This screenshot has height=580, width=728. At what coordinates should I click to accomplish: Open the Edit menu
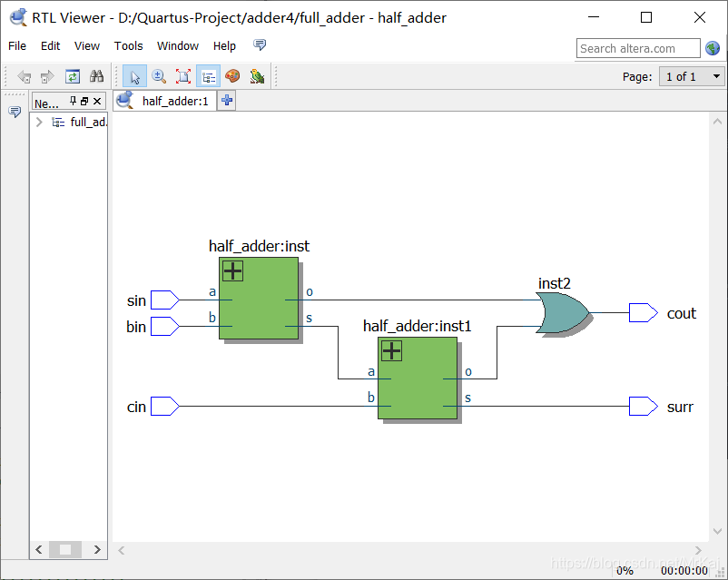point(50,46)
